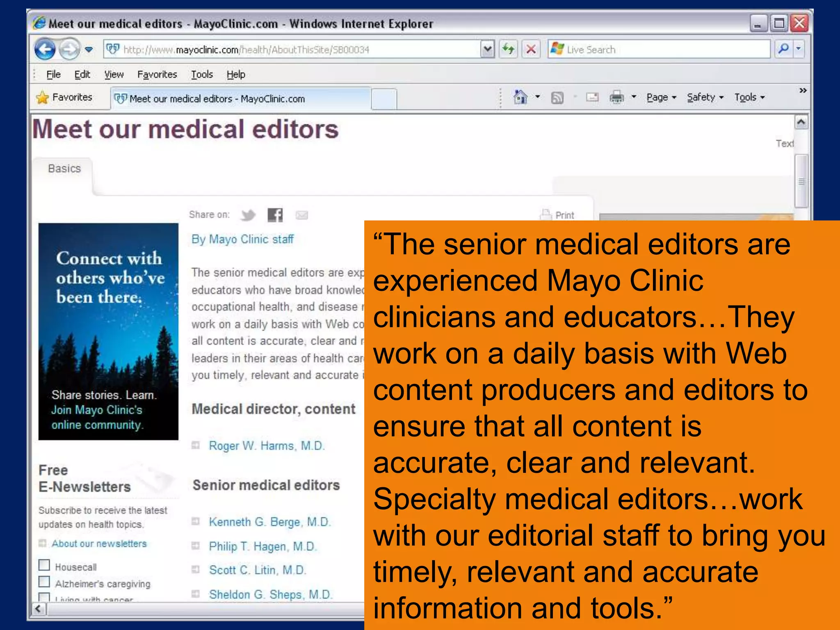Open Philip T. Hagen, M.D. profile
The width and height of the screenshot is (840, 630).
pos(262,546)
